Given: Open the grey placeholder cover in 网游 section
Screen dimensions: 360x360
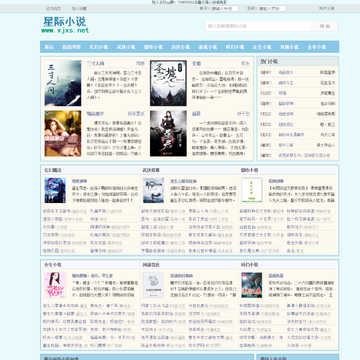Looking at the screenshot, I should [x=153, y=285].
